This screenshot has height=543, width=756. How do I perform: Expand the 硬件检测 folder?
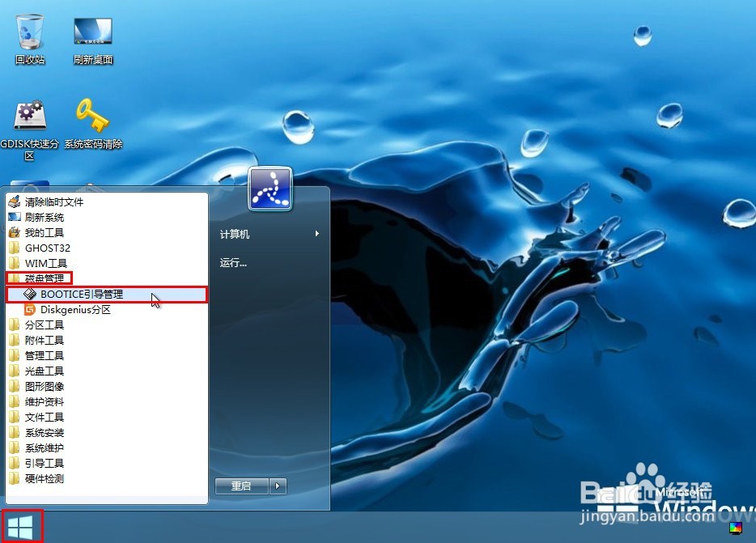[107, 479]
